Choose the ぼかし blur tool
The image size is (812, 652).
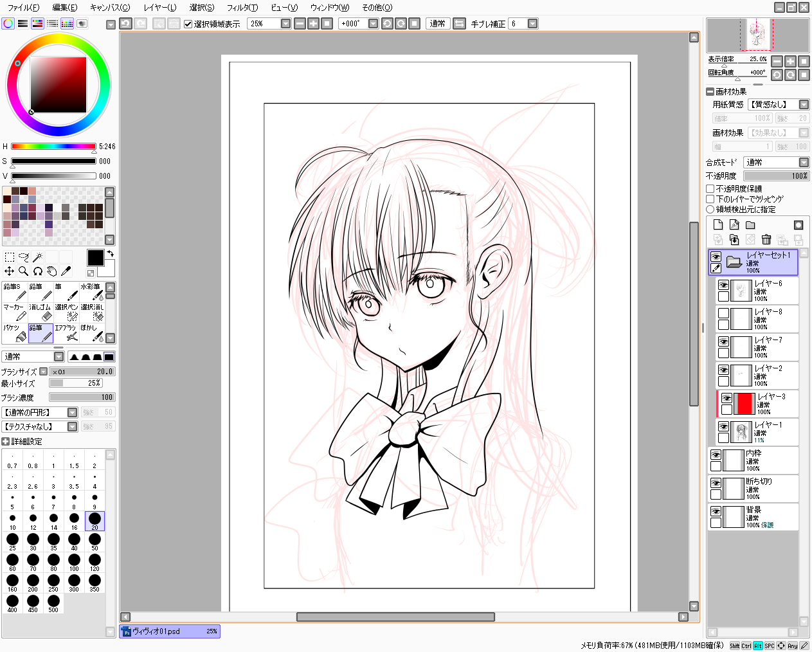[x=92, y=333]
